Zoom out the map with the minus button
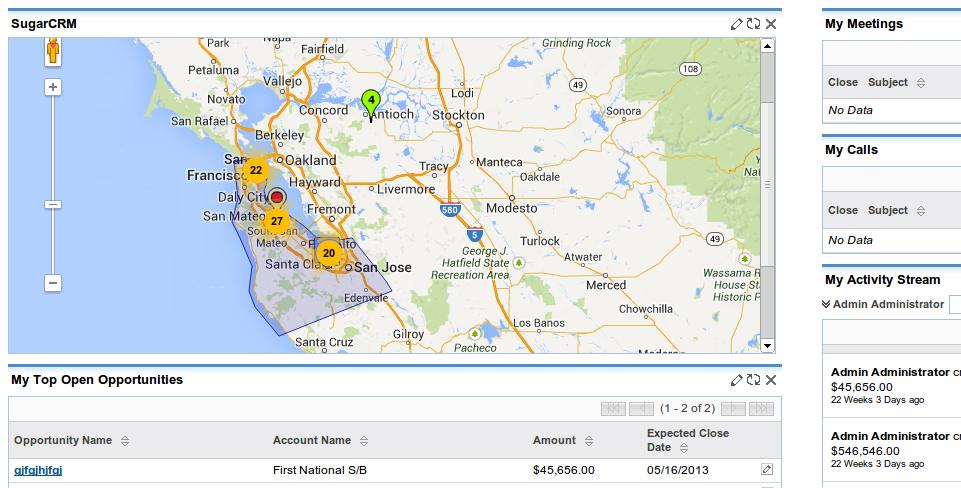The width and height of the screenshot is (961, 488). click(53, 283)
